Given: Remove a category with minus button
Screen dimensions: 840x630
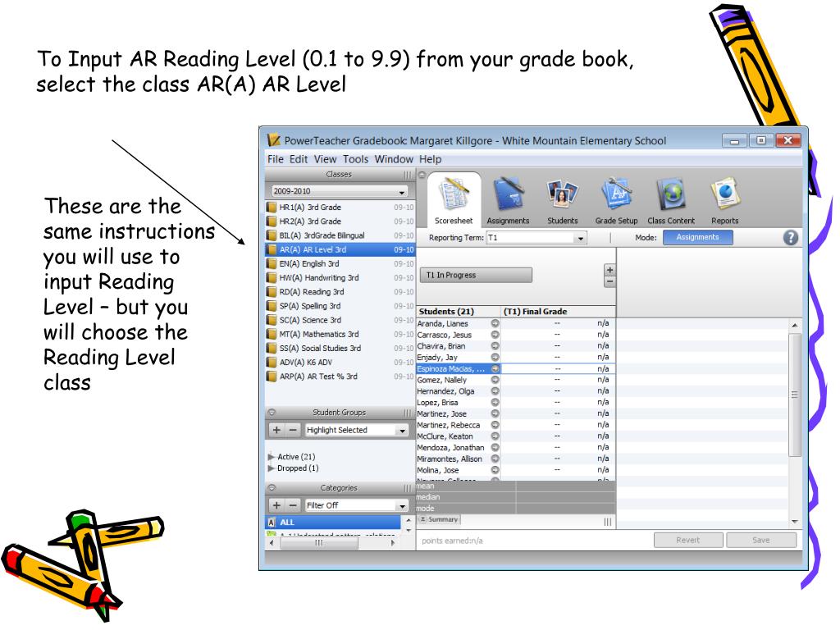Looking at the screenshot, I should (293, 505).
